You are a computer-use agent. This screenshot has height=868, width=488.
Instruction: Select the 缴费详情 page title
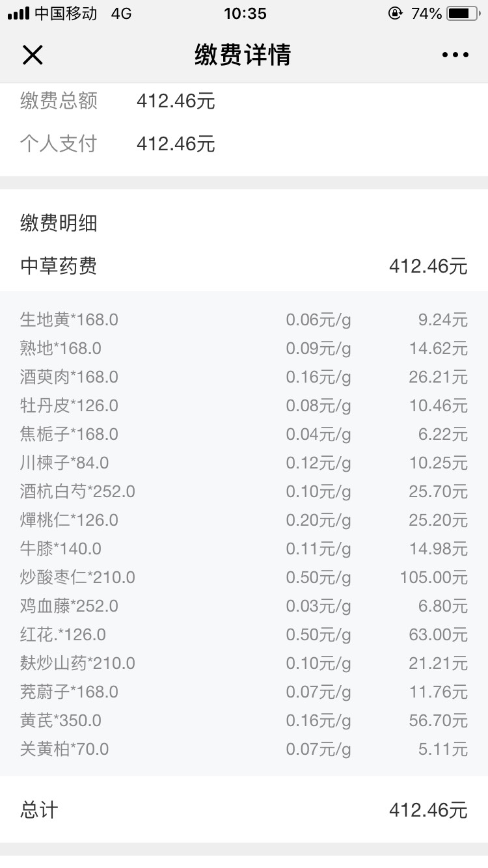point(243,55)
